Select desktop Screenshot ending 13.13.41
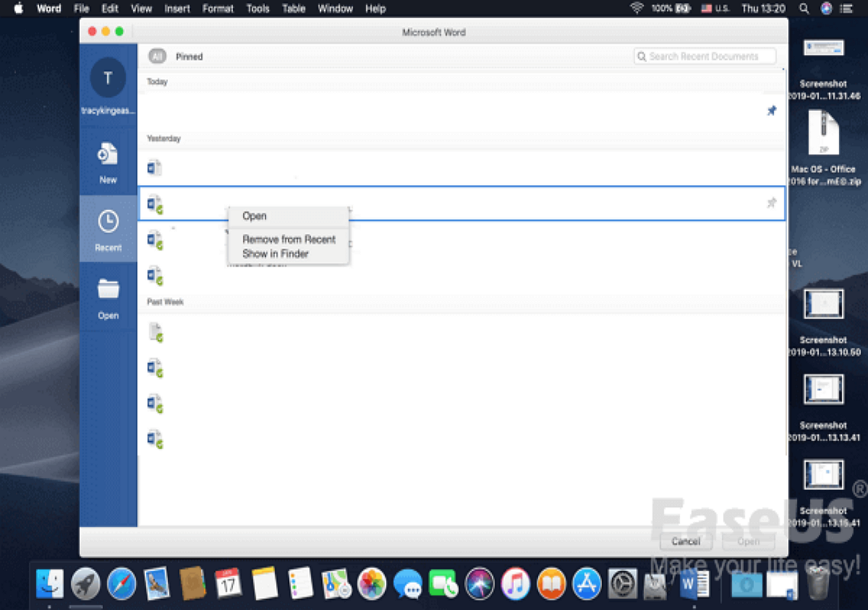Screen dimensions: 868x610 pos(824,407)
